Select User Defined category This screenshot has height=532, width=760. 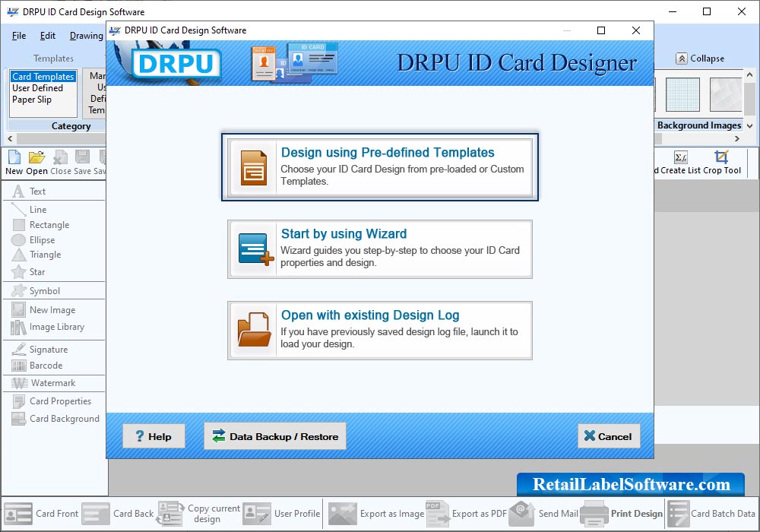[x=37, y=88]
